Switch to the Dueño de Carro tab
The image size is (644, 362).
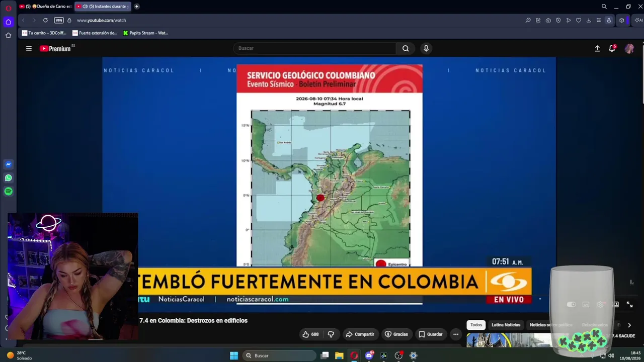click(45, 7)
